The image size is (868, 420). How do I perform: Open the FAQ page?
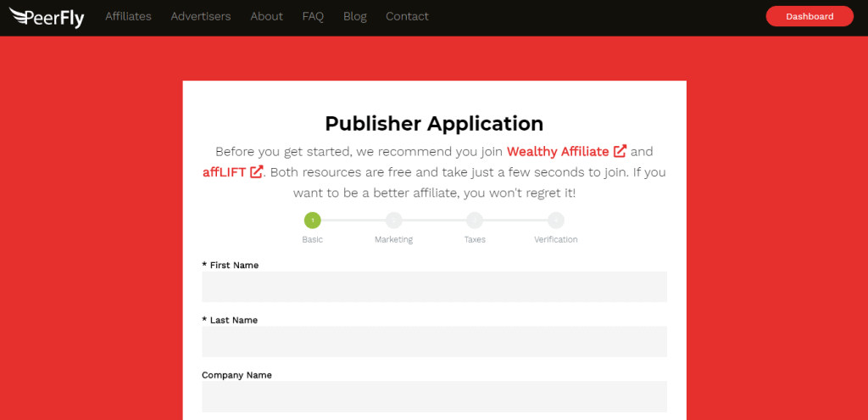pyautogui.click(x=313, y=17)
